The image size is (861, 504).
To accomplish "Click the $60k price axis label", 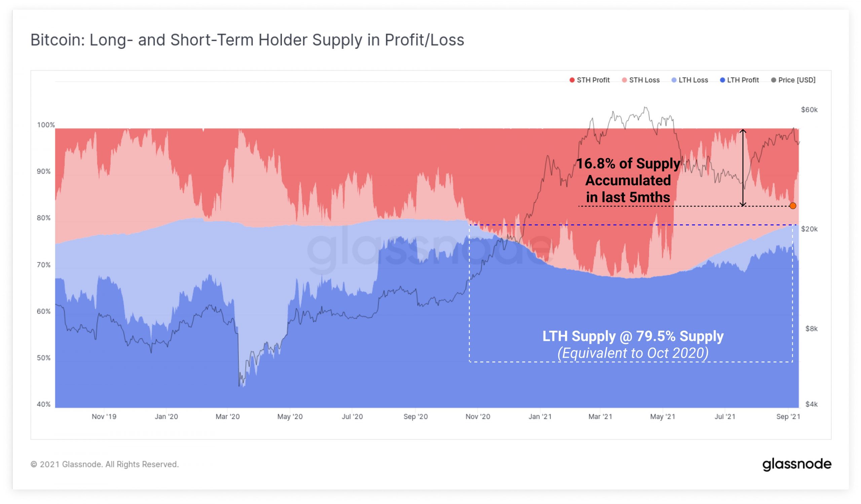I will click(x=809, y=110).
